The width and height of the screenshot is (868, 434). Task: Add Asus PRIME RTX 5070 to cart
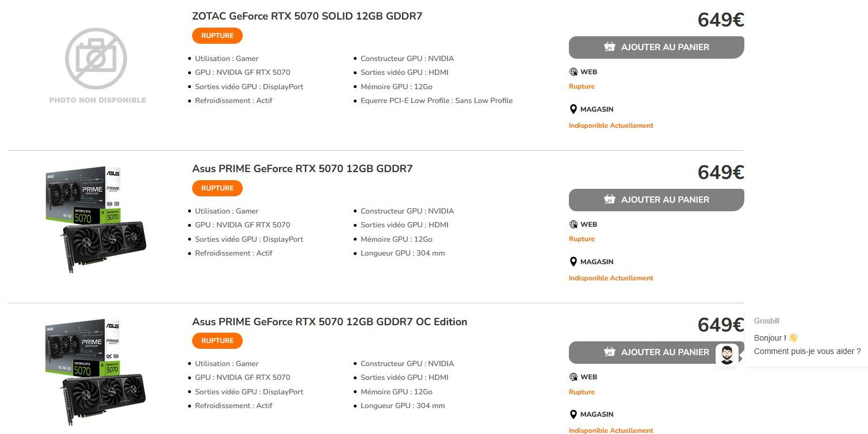coord(656,200)
